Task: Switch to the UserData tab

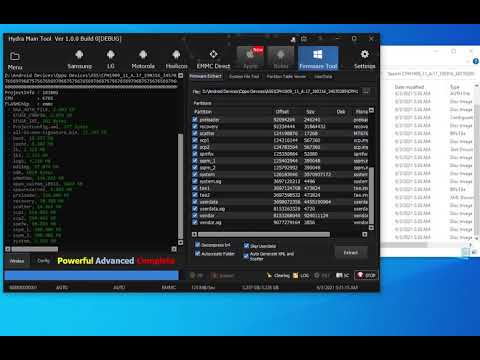Action: coord(323,76)
